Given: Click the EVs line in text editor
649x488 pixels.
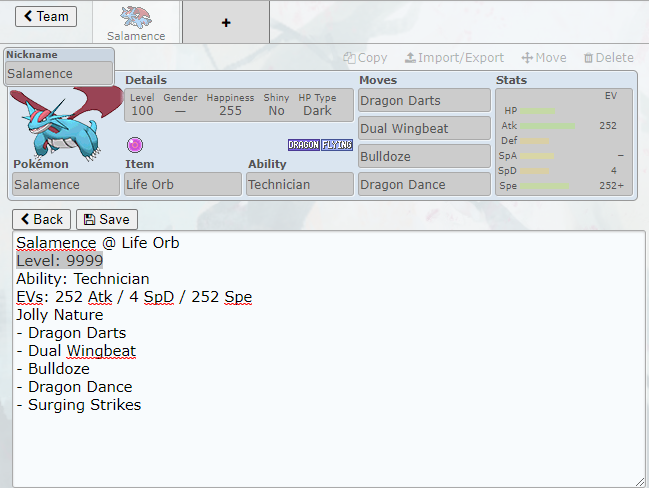Looking at the screenshot, I should (134, 297).
